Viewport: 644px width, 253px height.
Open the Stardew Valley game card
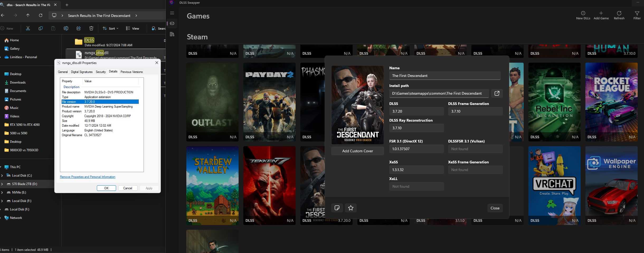click(212, 185)
